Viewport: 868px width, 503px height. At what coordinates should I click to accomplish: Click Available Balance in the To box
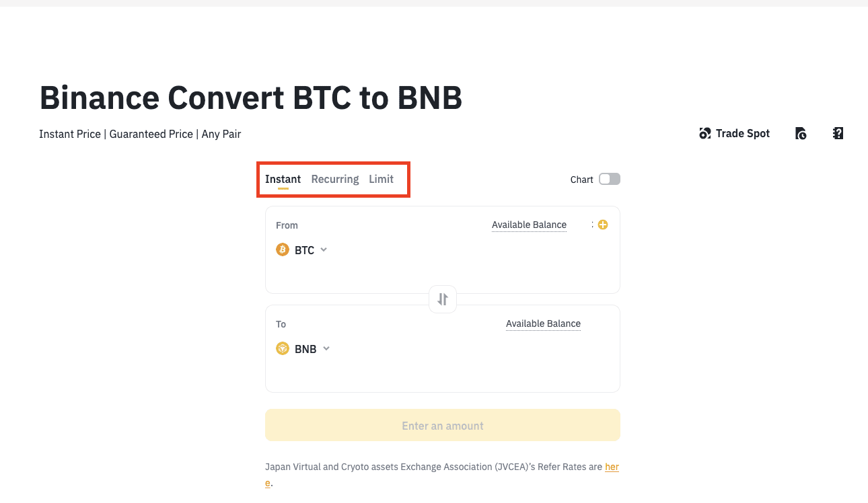click(x=543, y=323)
